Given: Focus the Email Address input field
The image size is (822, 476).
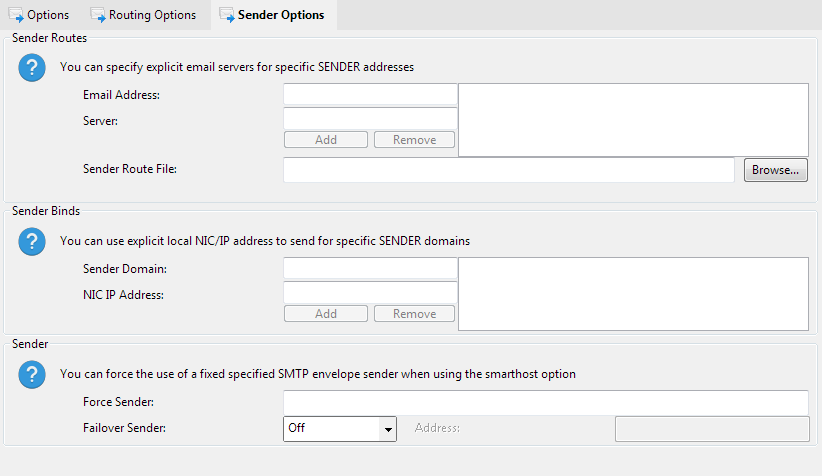Looking at the screenshot, I should click(x=370, y=95).
